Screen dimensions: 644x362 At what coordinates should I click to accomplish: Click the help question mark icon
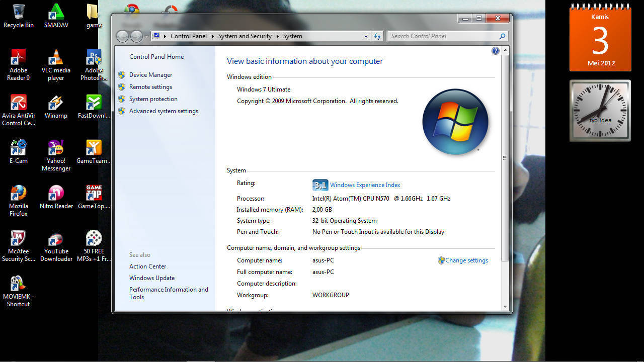[496, 51]
